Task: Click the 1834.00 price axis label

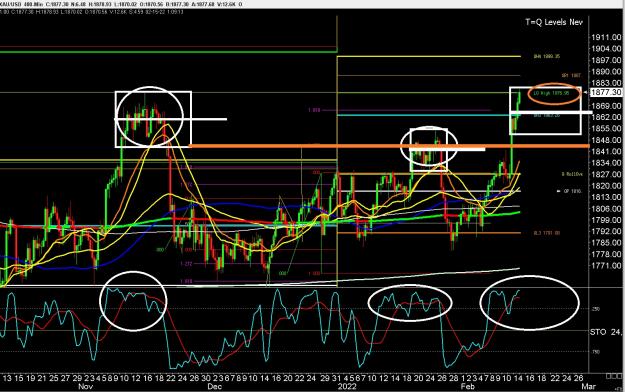Action: (x=606, y=163)
